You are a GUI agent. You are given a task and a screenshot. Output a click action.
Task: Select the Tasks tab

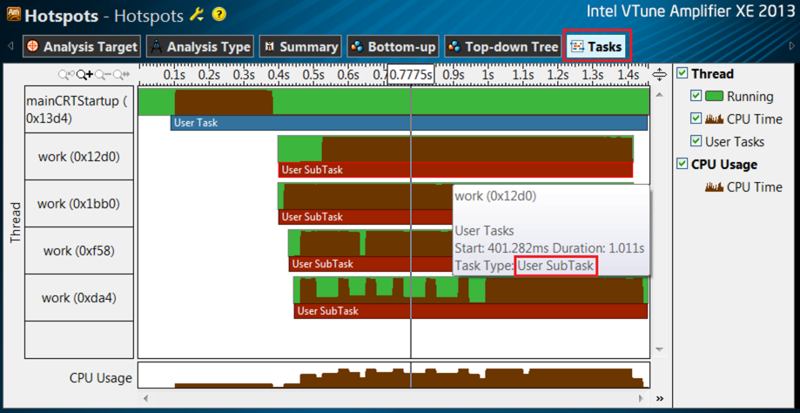(597, 47)
